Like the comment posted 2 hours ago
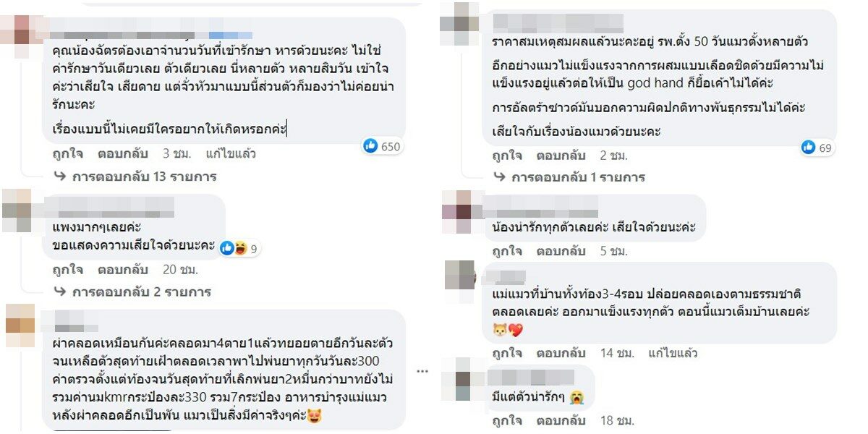The height and width of the screenshot is (434, 868). pos(507,155)
